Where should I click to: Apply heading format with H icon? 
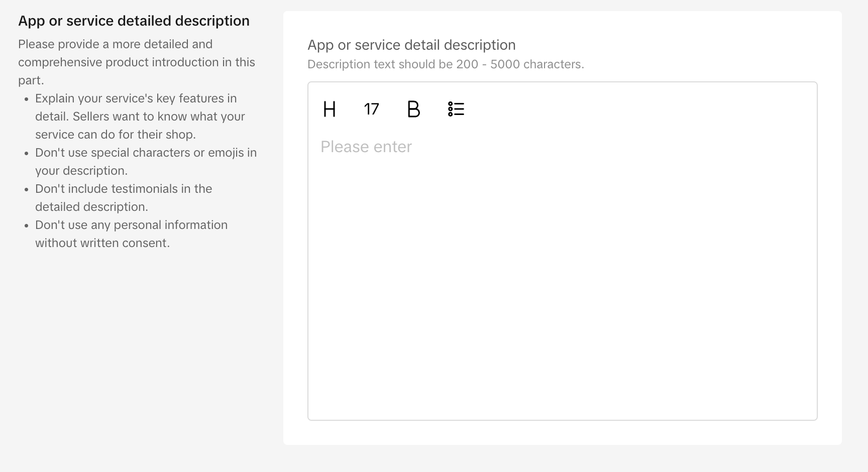pos(330,109)
